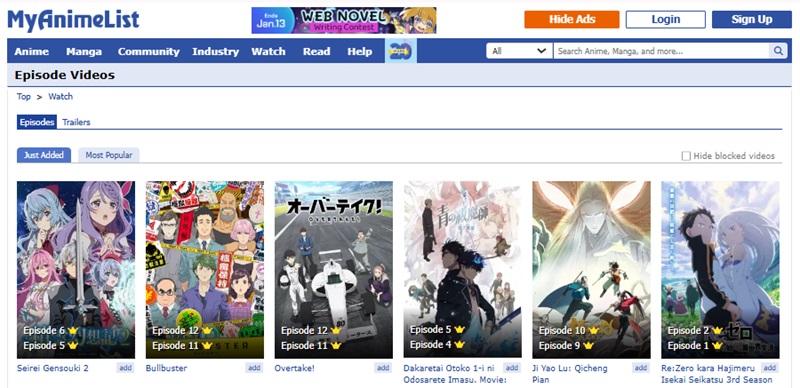Click the crown icon next to Bullbuster Episode 12

click(x=207, y=331)
